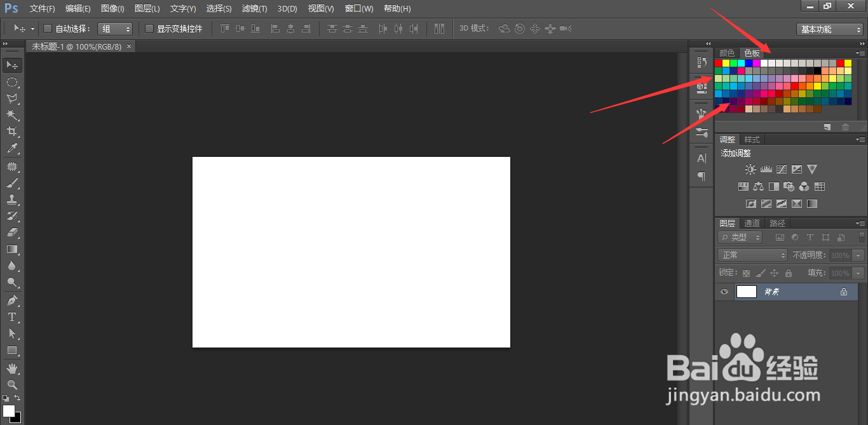Select the Dodge tool
This screenshot has height=425, width=868.
pyautogui.click(x=12, y=282)
